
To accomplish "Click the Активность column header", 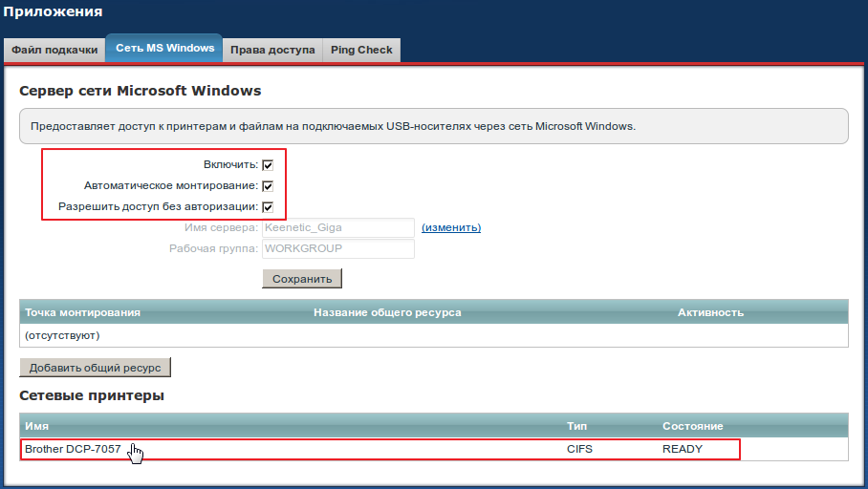I will coord(710,312).
